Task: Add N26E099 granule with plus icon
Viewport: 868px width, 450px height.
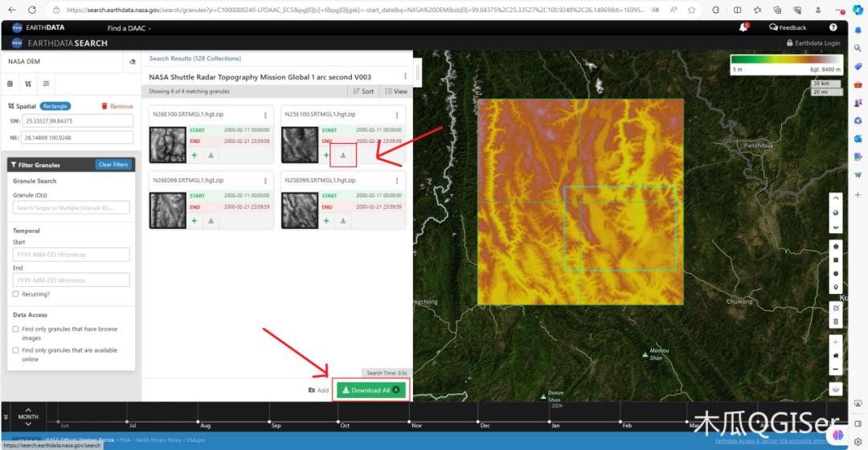Action: pyautogui.click(x=194, y=221)
